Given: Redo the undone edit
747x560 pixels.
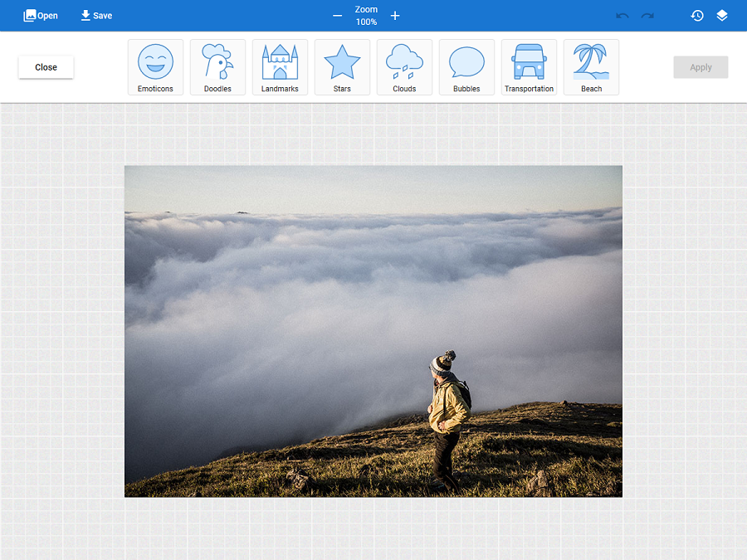Looking at the screenshot, I should click(x=647, y=15).
